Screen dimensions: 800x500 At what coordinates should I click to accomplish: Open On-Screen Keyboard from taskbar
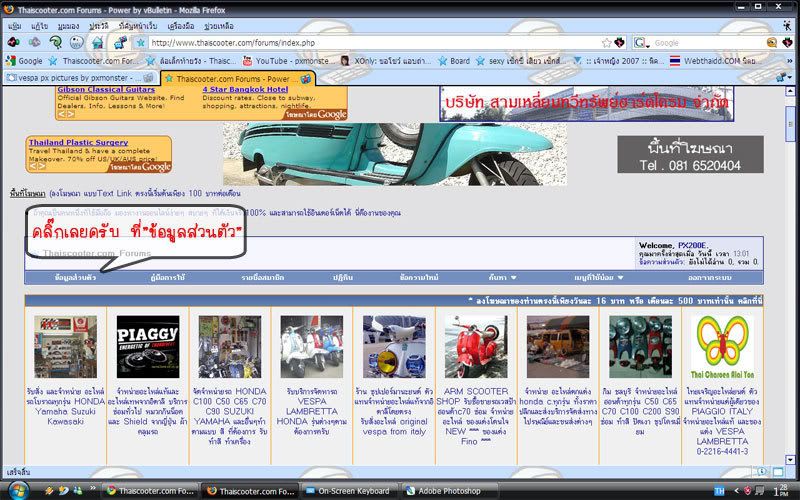point(348,491)
